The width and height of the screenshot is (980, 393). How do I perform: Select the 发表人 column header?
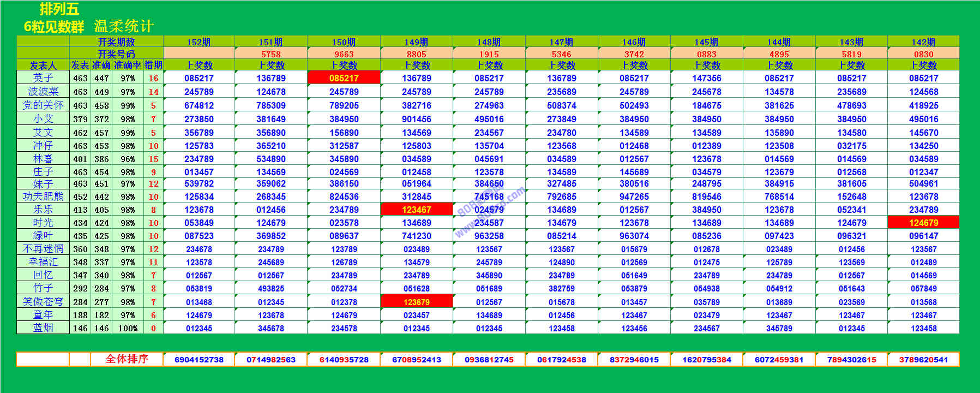43,65
